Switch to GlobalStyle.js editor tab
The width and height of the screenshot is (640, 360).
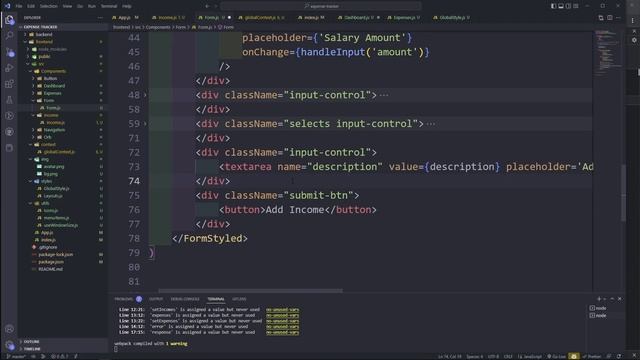452,18
